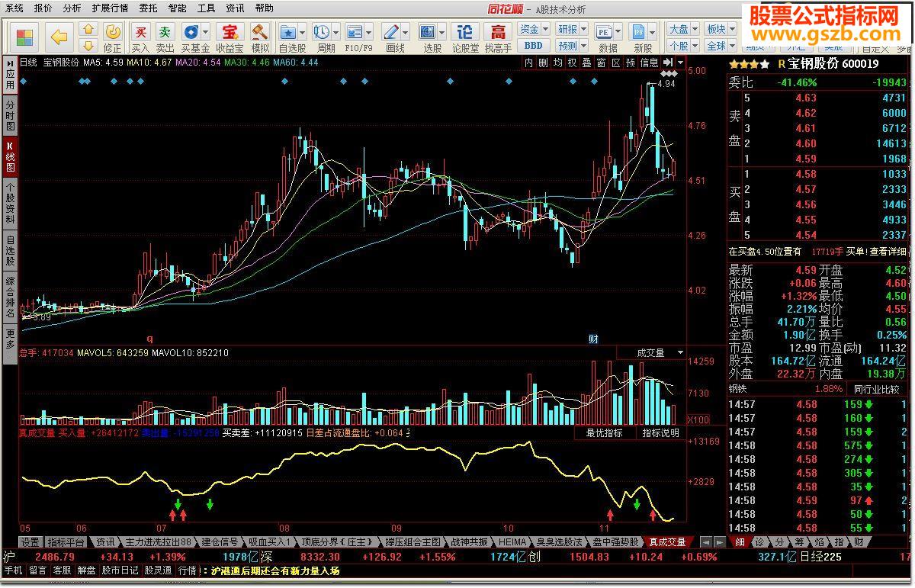Open the 综合排名 side tab

(x=11, y=297)
